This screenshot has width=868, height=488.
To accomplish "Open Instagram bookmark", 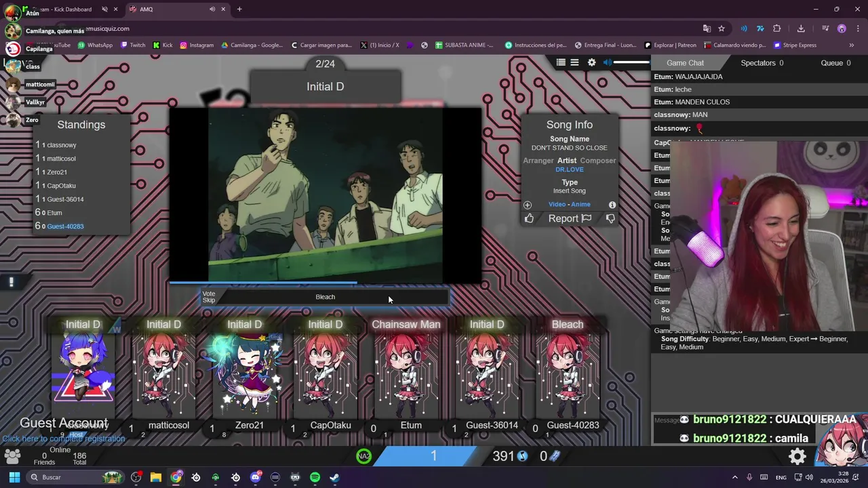I will (x=197, y=45).
